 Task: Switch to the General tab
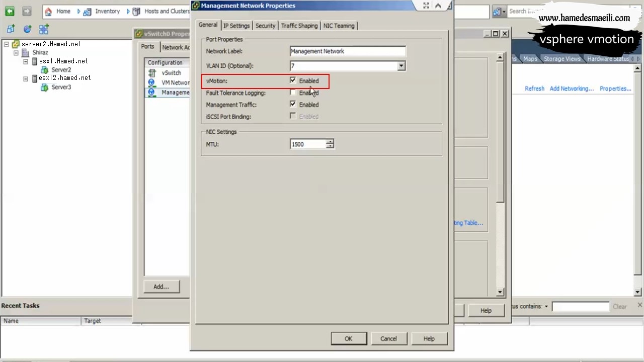tap(208, 25)
